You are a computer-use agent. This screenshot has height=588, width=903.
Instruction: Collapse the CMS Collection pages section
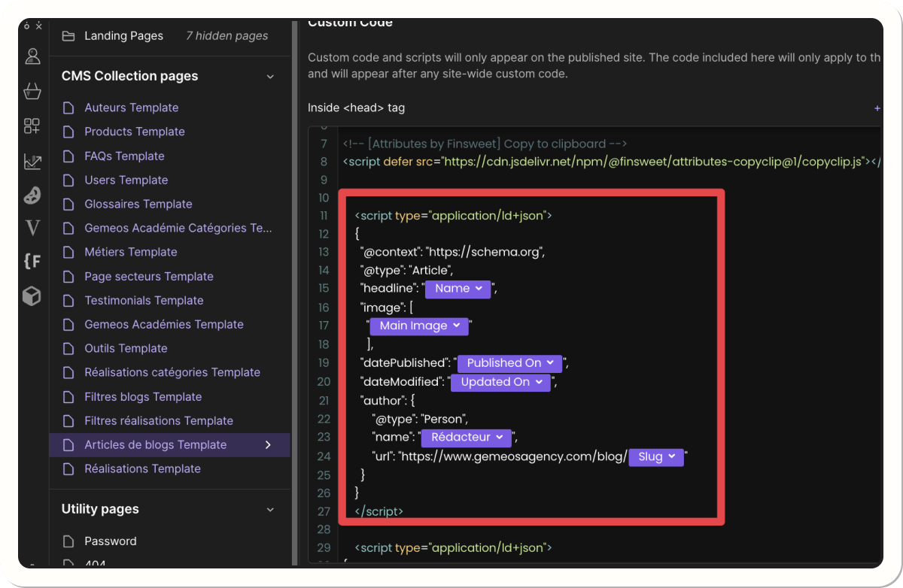pyautogui.click(x=270, y=76)
